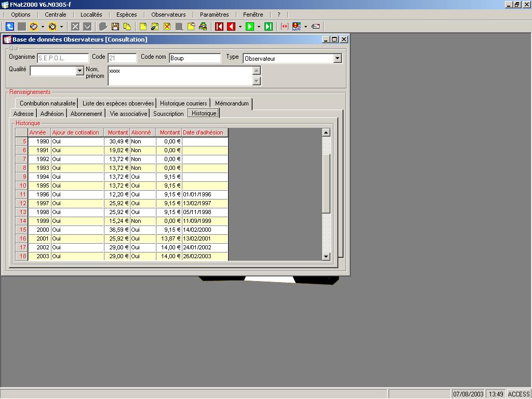Click the colored grid table toolbar icon
The image size is (532, 399).
(x=297, y=26)
